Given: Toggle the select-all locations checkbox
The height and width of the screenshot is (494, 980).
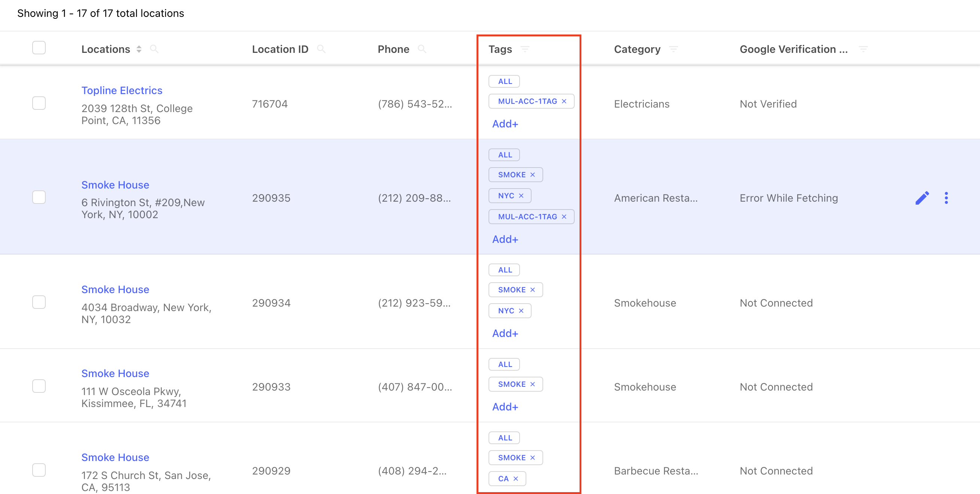Looking at the screenshot, I should 39,48.
